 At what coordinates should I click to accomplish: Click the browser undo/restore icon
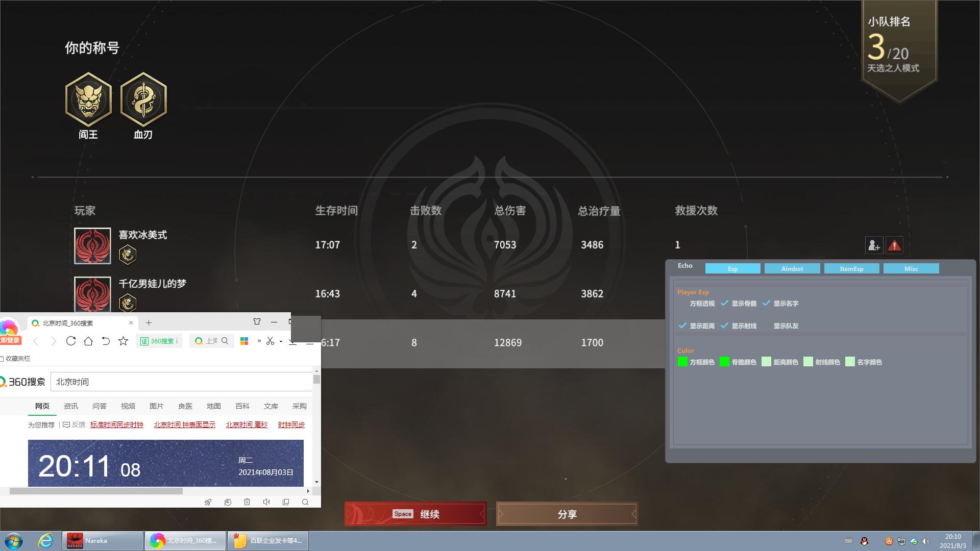106,341
